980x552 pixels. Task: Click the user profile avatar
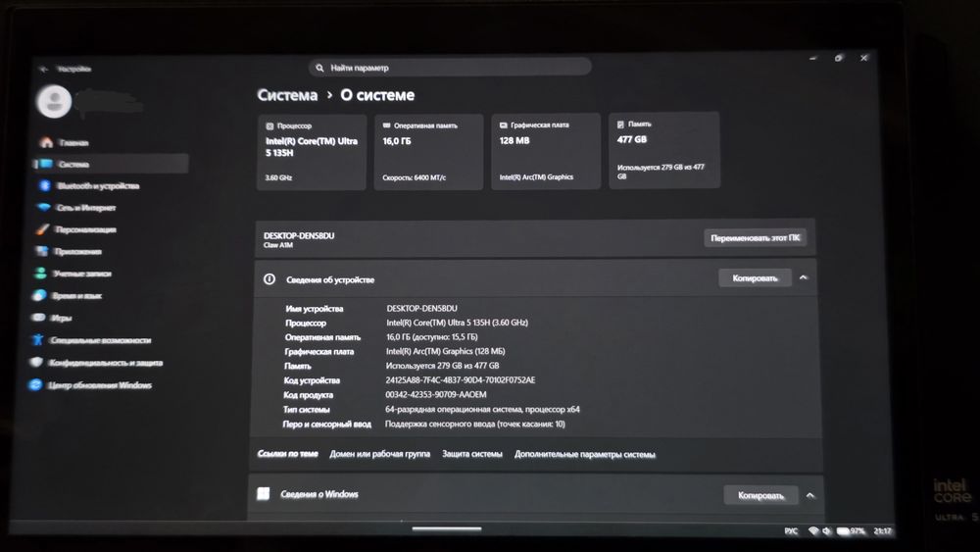point(54,101)
